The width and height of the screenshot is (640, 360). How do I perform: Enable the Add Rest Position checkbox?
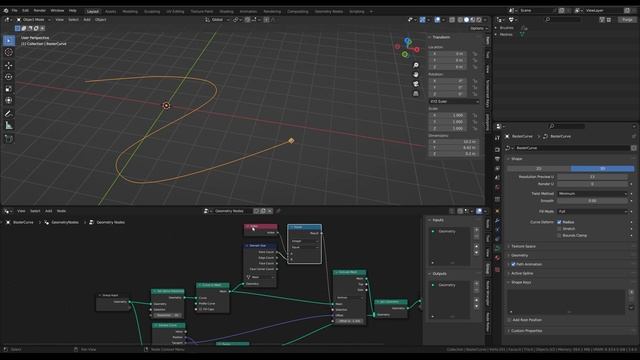pyautogui.click(x=509, y=320)
